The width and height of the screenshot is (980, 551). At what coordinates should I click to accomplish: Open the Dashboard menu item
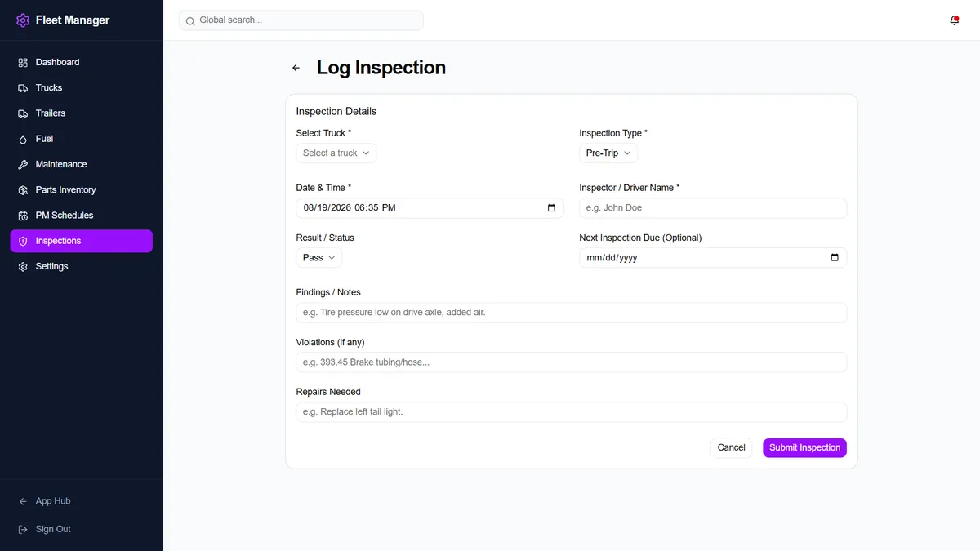click(82, 62)
